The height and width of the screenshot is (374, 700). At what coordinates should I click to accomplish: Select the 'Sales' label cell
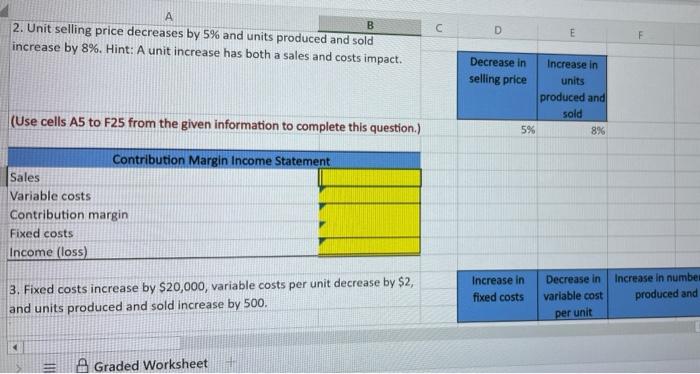click(x=163, y=178)
